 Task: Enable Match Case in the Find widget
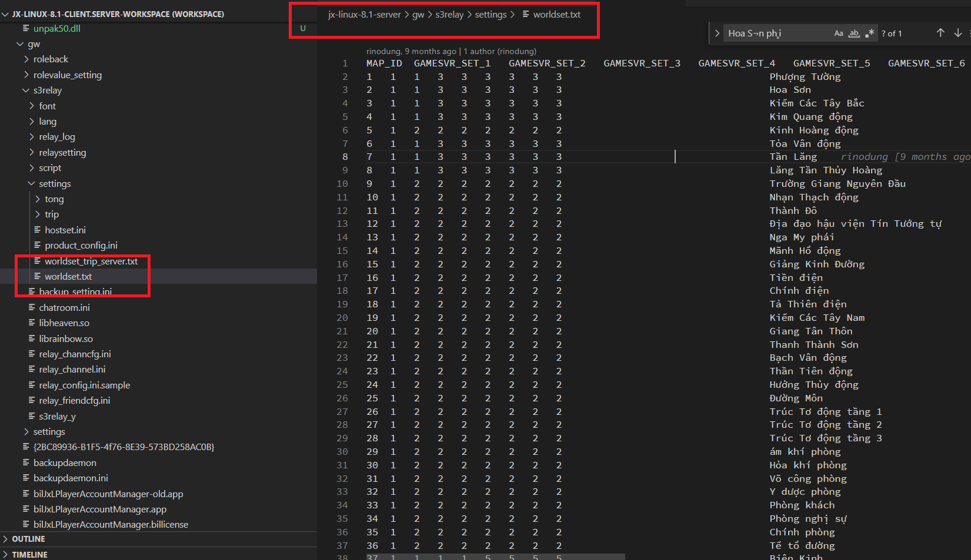pos(838,33)
